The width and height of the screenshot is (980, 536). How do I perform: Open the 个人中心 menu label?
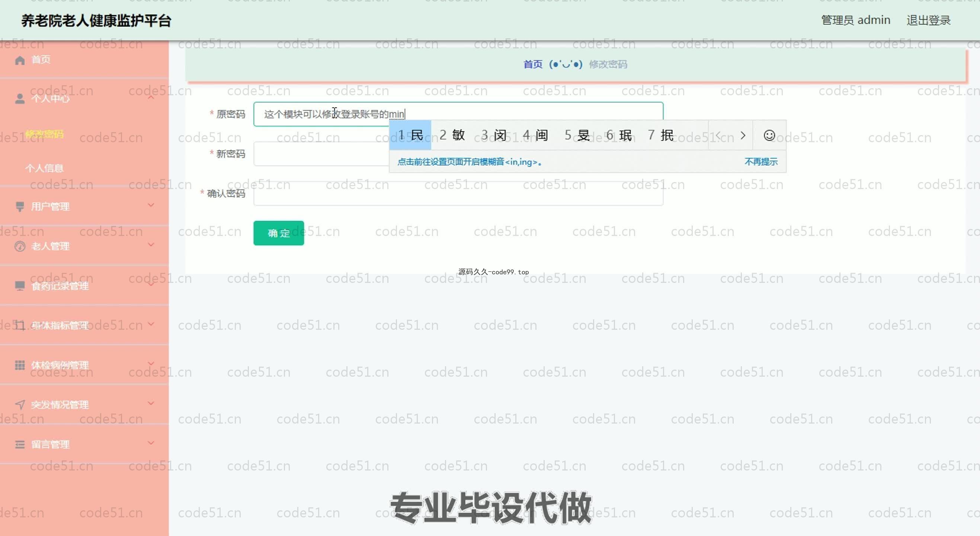50,99
